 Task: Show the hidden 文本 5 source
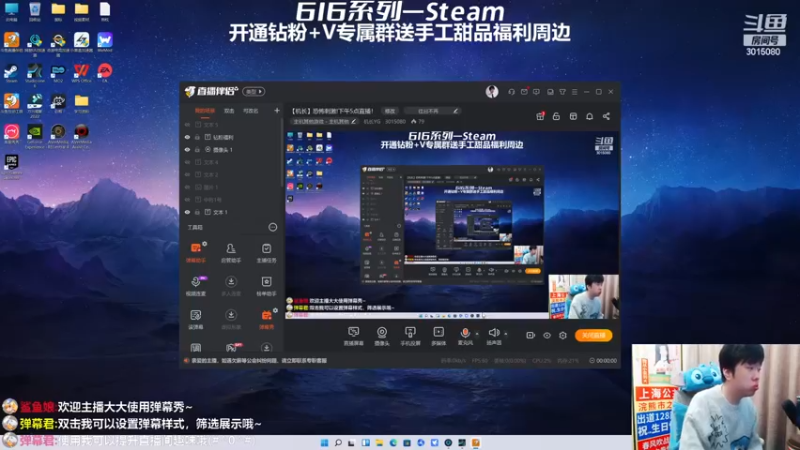187,124
